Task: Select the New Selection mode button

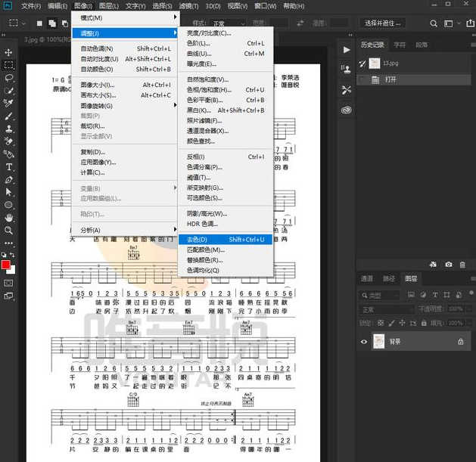Action: tap(39, 23)
